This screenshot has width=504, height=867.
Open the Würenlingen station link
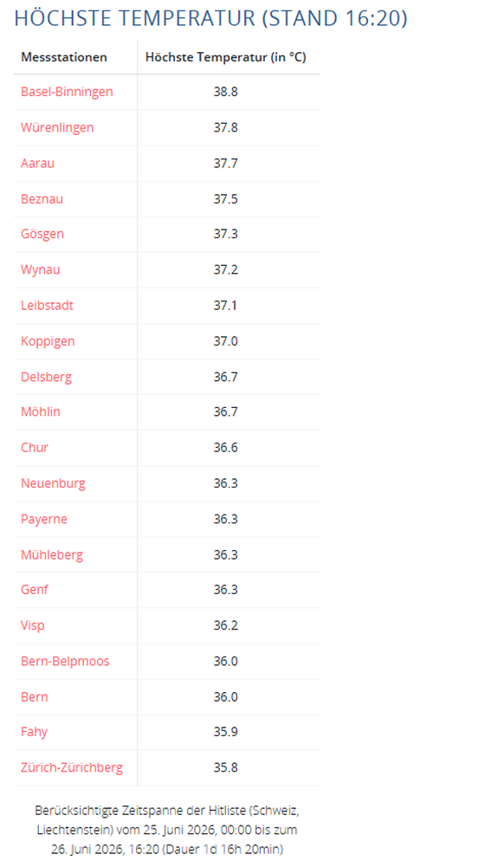click(x=57, y=127)
